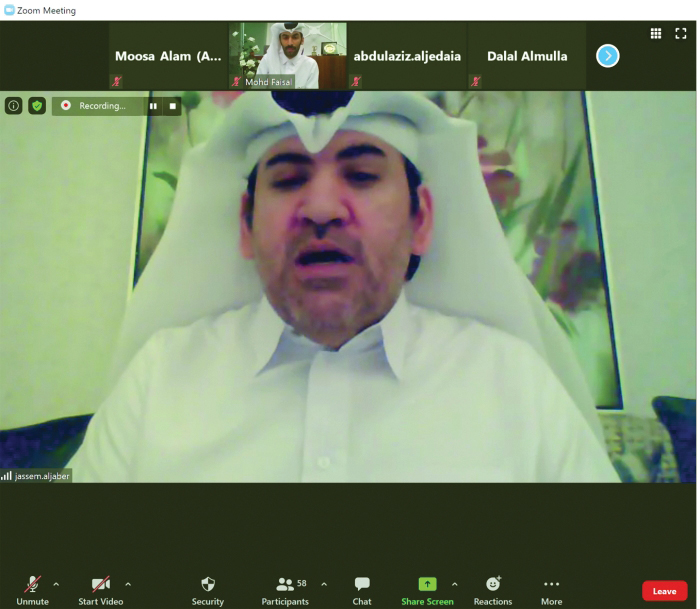700x609 pixels.
Task: Enter full screen mode
Action: [681, 33]
